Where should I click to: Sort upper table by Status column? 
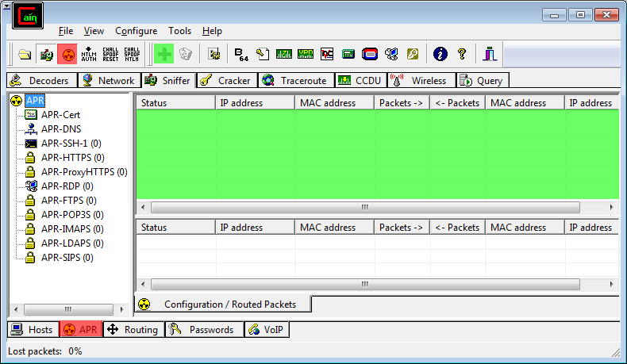click(x=175, y=102)
